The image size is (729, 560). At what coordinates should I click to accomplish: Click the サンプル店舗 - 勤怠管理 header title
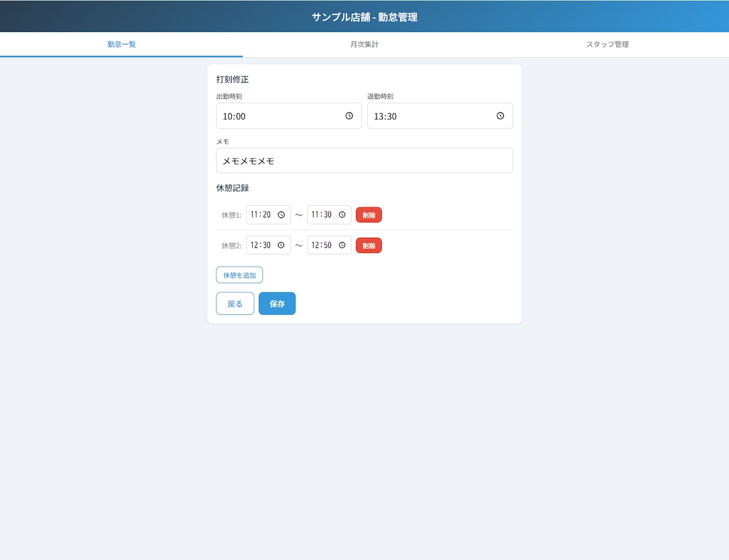[364, 17]
